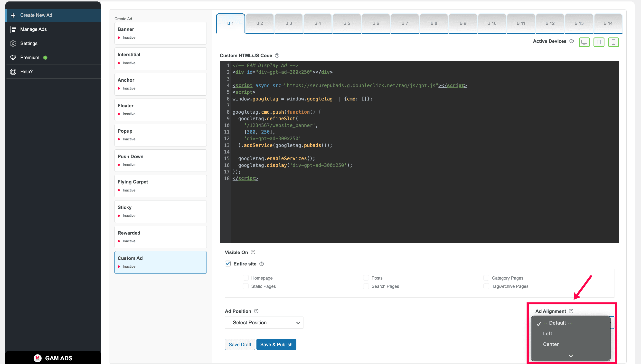
Task: Check the Posts checkbox
Action: pos(366,278)
